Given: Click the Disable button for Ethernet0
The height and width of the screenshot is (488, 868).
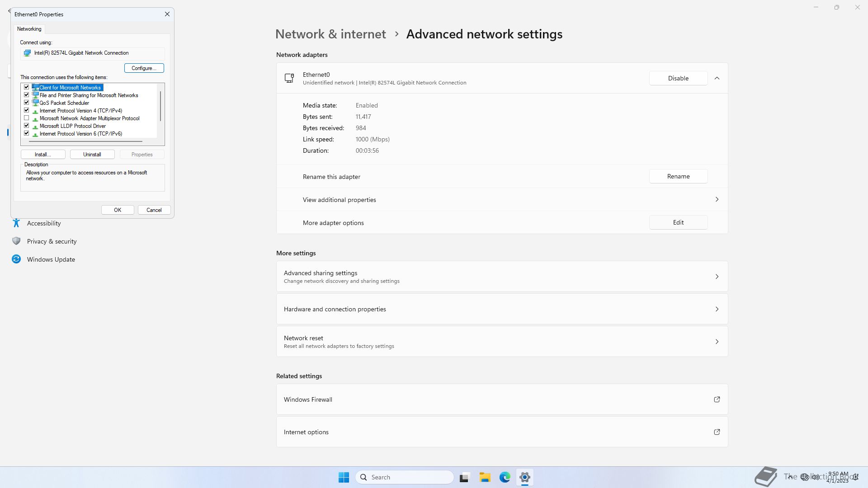Looking at the screenshot, I should point(678,78).
